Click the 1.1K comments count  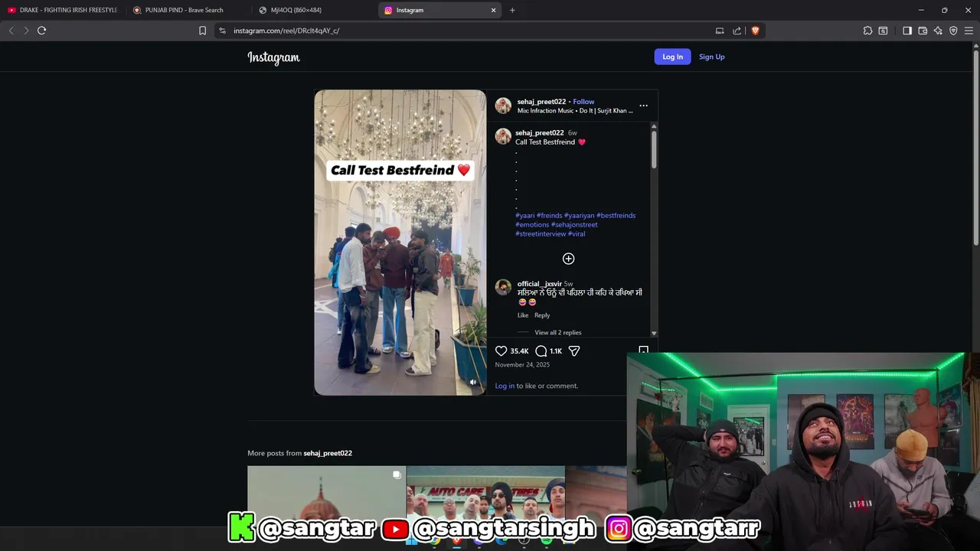[x=556, y=351]
